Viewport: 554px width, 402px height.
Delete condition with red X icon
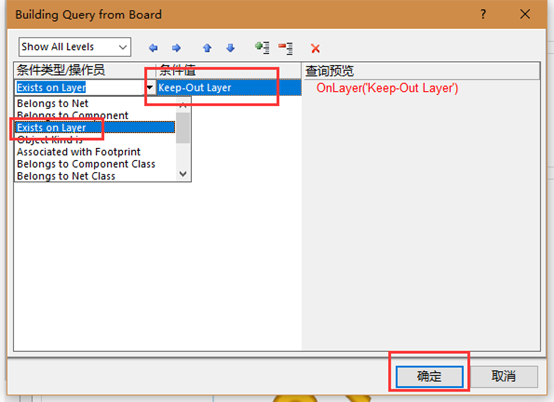pyautogui.click(x=315, y=48)
